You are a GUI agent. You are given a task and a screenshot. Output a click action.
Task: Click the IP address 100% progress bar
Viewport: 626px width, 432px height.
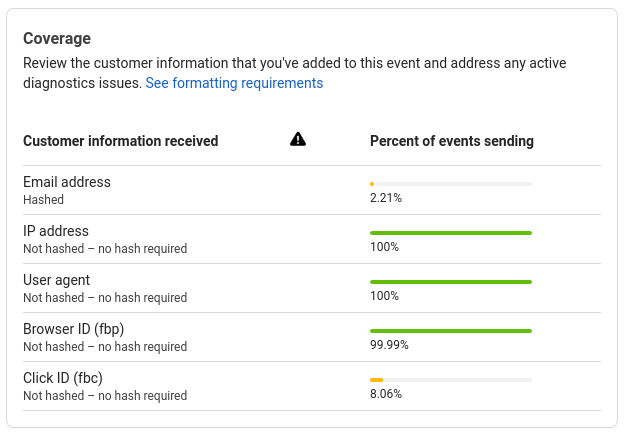(x=451, y=233)
